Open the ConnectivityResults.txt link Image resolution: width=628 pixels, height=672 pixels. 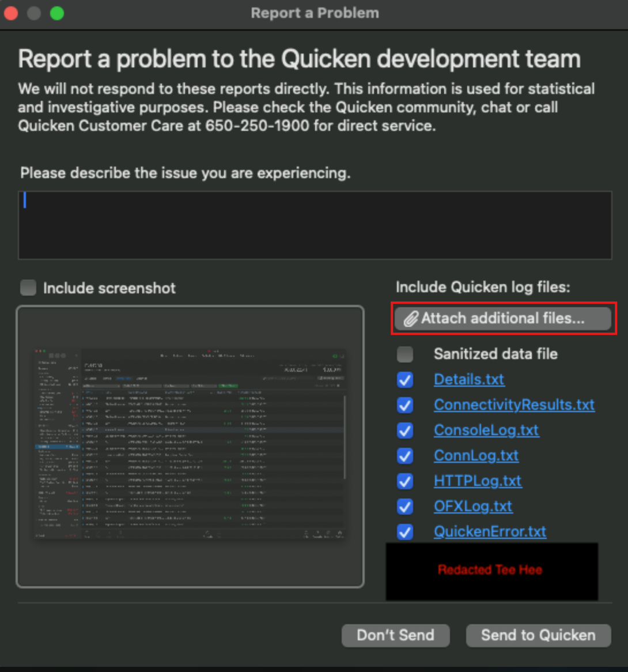(514, 405)
